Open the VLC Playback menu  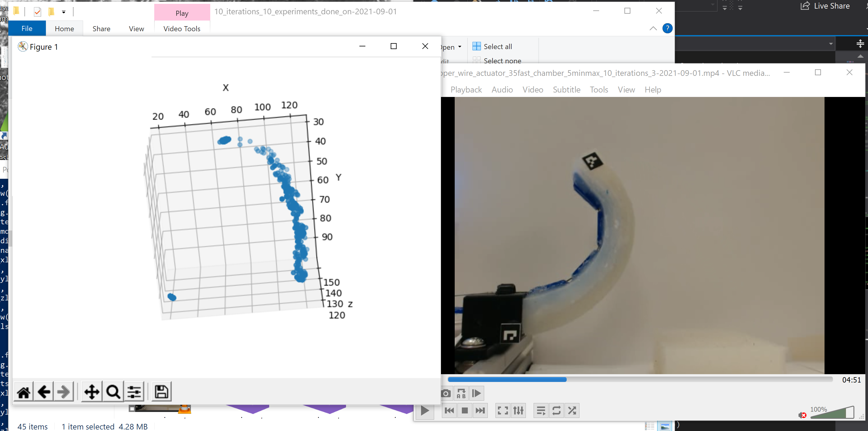click(x=466, y=90)
